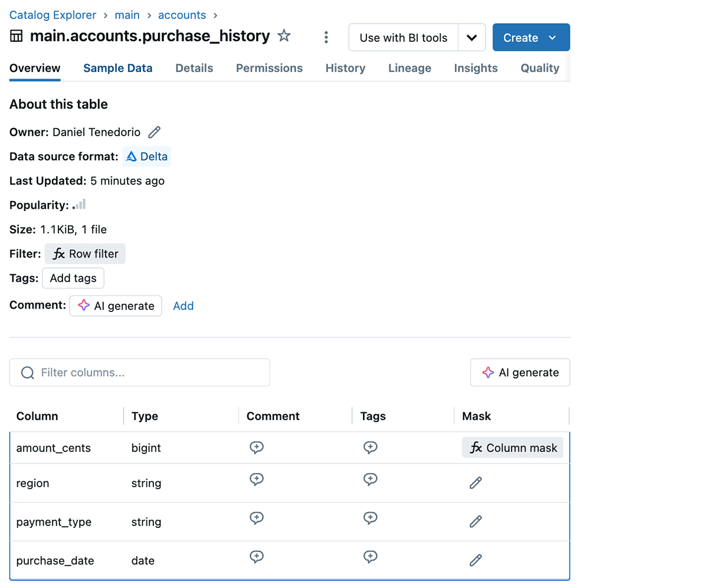
Task: Switch to the Sample Data tab
Action: pyautogui.click(x=117, y=68)
